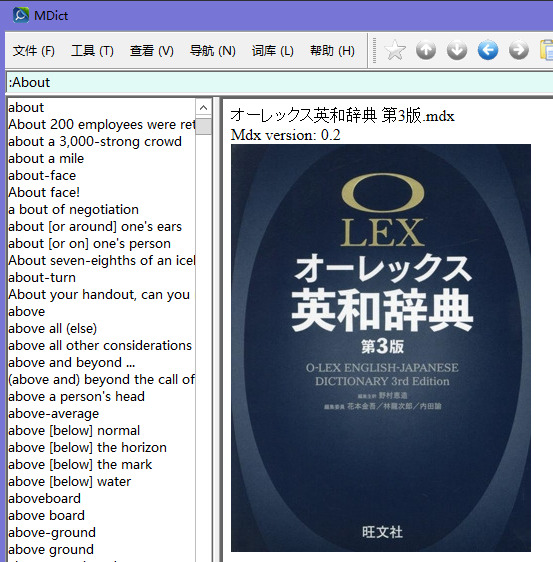Click the word list scroll up arrow
Viewport: 553px width, 562px height.
(204, 108)
